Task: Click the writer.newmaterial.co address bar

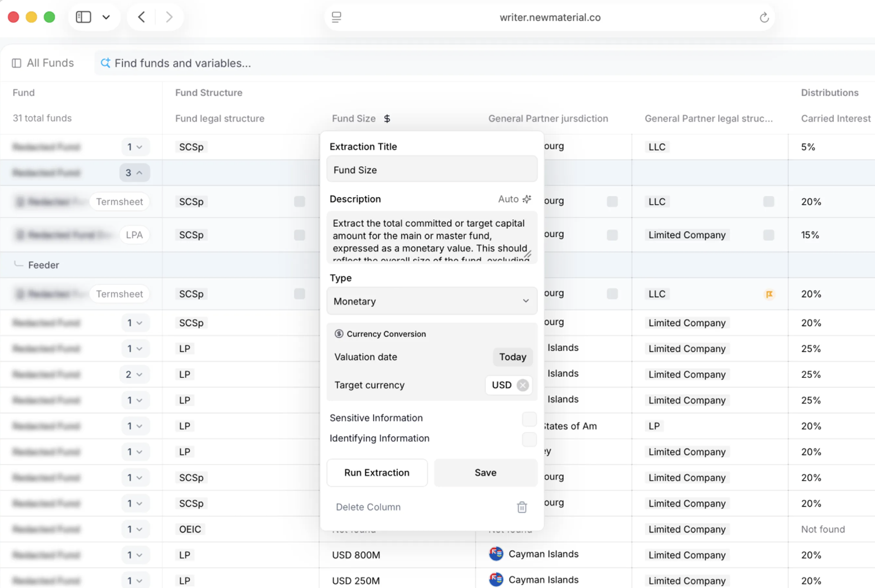Action: 550,18
